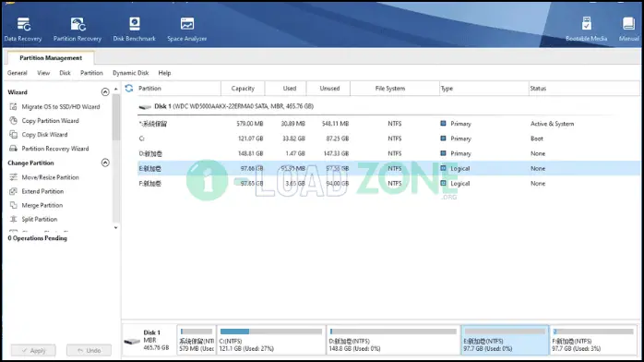This screenshot has width=644, height=362.
Task: Sort by the Status column header
Action: (584, 89)
